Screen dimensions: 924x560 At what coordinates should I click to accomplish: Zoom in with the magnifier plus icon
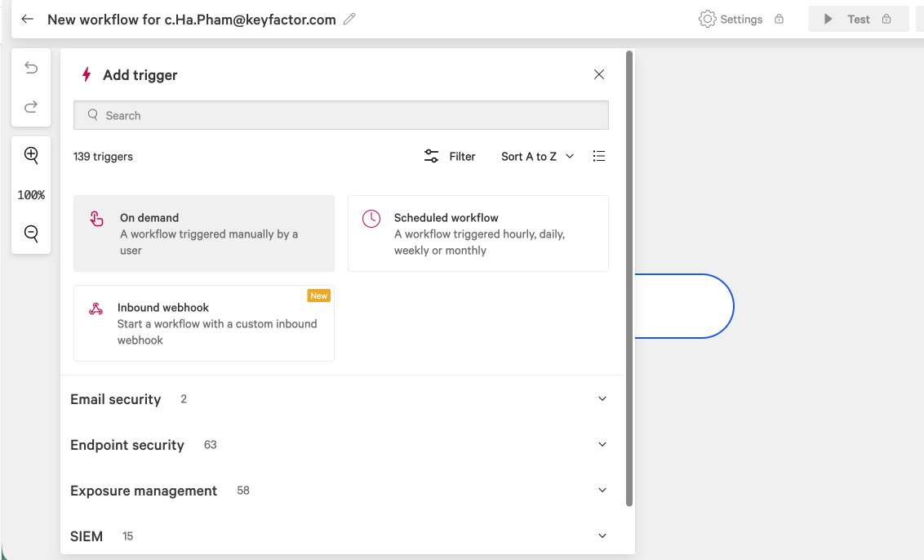tap(31, 155)
